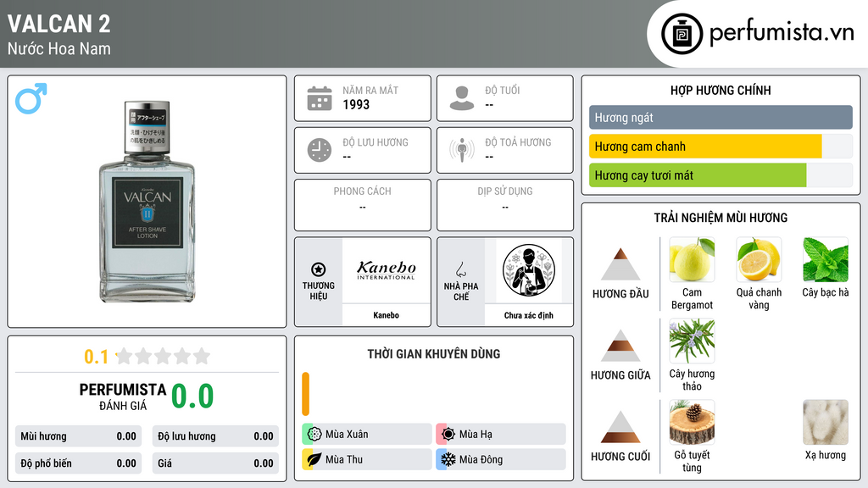
Task: Click the Phong cách card
Action: [363, 205]
